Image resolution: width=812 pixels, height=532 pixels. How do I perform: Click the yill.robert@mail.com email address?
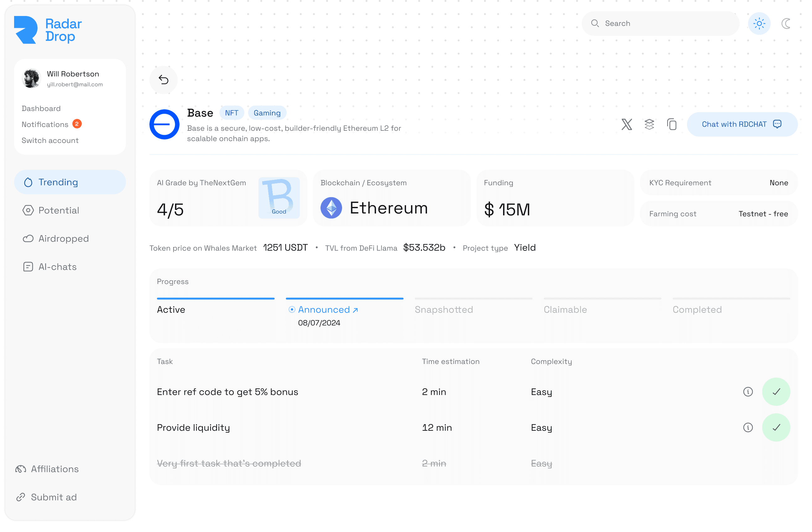[75, 85]
